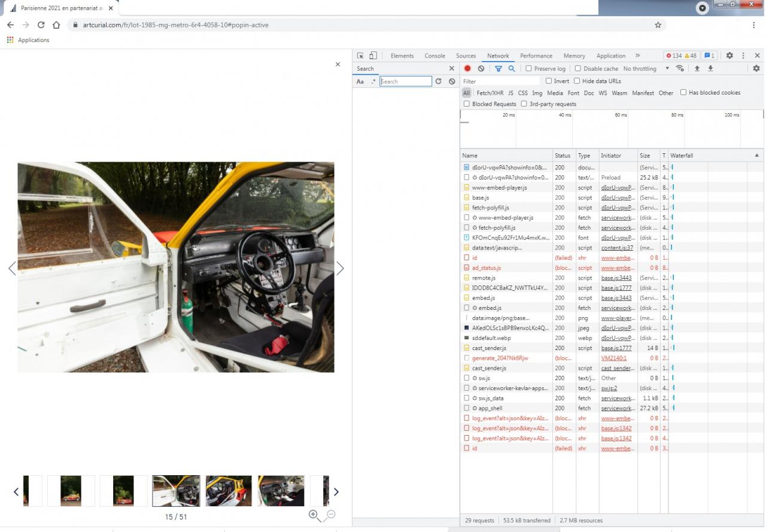Toggle the device toolbar icon

pos(373,56)
